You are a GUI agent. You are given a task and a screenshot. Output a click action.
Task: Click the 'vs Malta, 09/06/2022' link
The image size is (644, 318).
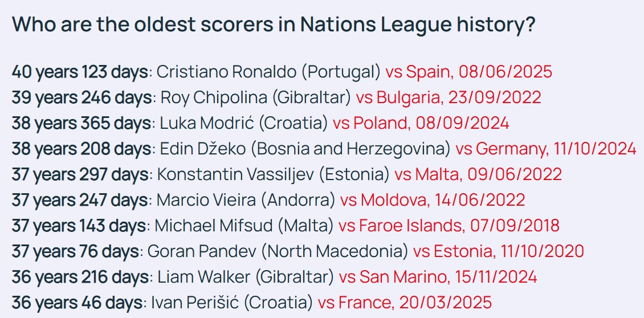click(478, 174)
